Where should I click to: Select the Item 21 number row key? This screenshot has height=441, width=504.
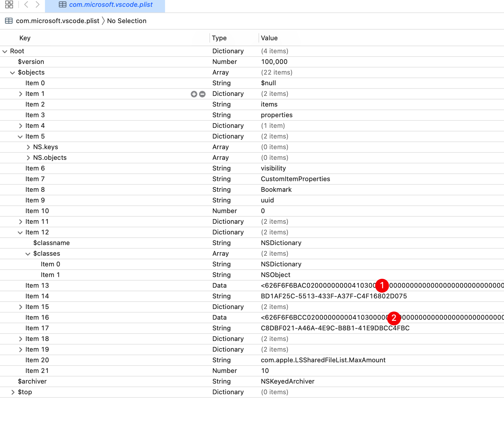point(37,371)
